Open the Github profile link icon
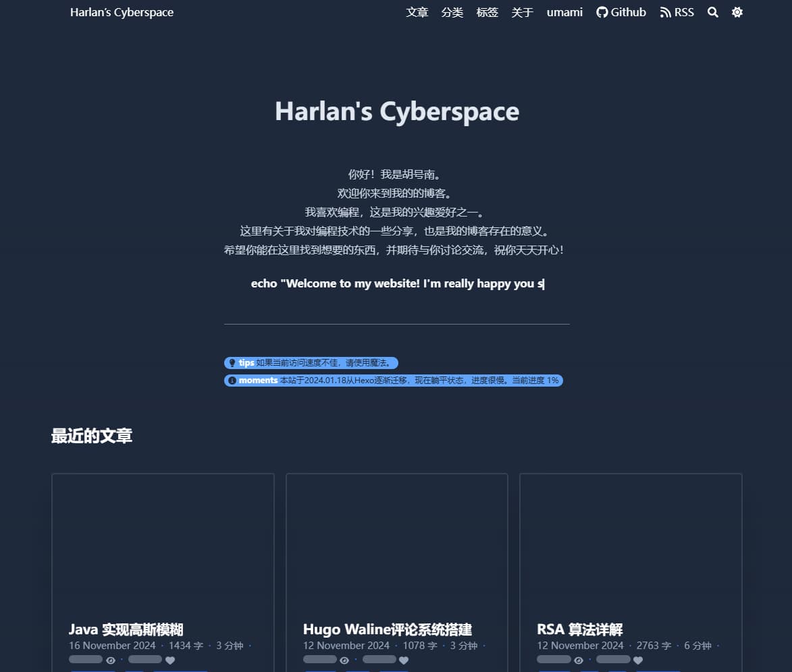The width and height of the screenshot is (792, 672). pyautogui.click(x=602, y=11)
